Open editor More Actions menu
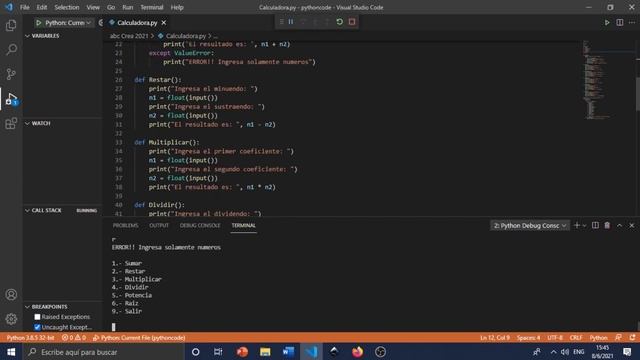The image size is (640, 360). click(x=632, y=23)
